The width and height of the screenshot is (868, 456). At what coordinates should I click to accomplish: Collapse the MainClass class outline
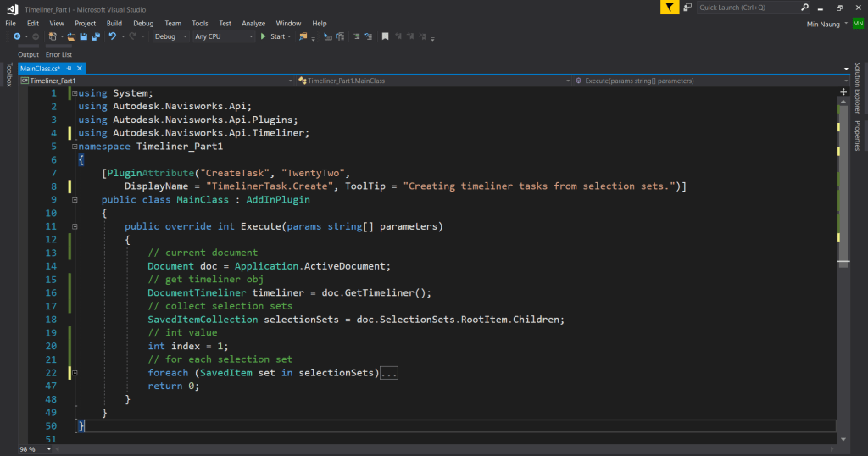coord(75,200)
